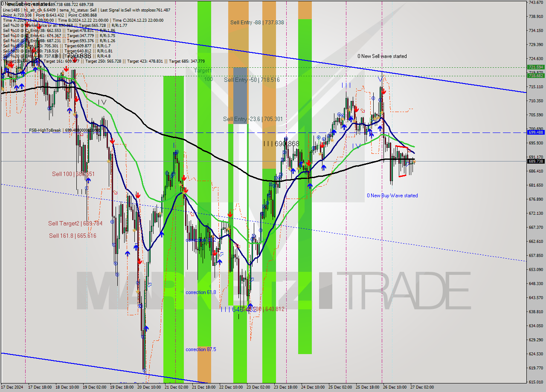Screen dimensions: 546x392
Task: Click the 22 Dec 10:00 time axis label
Action: (231, 387)
